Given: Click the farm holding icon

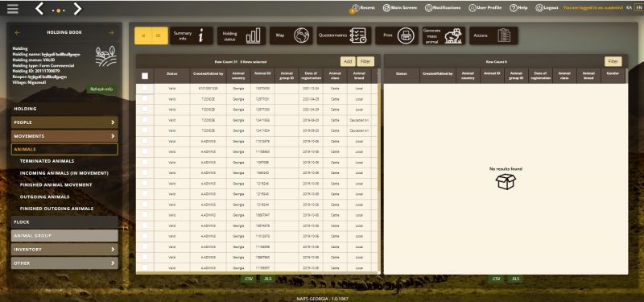Looking at the screenshot, I should 106,56.
